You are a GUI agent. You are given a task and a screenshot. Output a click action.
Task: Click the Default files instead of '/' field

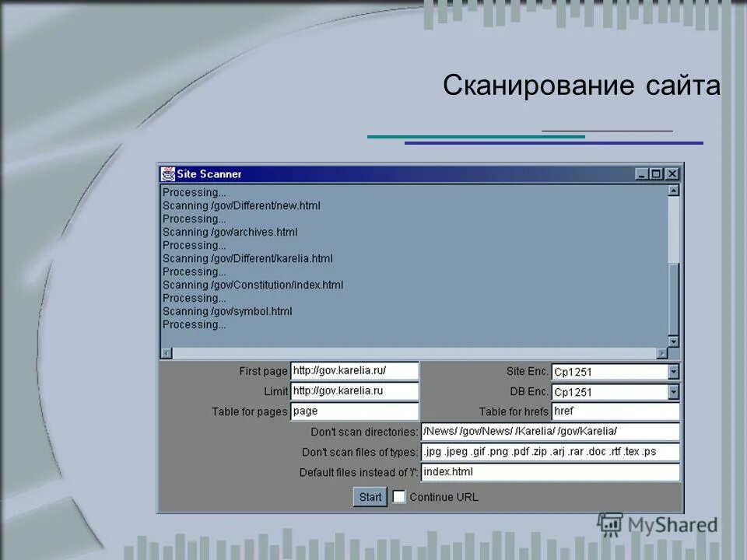pyautogui.click(x=550, y=472)
